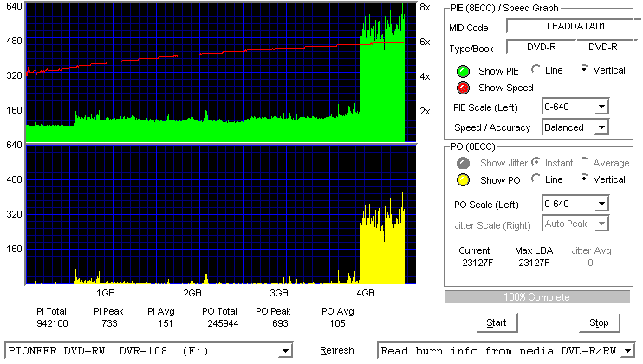The width and height of the screenshot is (643, 364).
Task: Click the Jitter Avg value 0
Action: click(590, 263)
